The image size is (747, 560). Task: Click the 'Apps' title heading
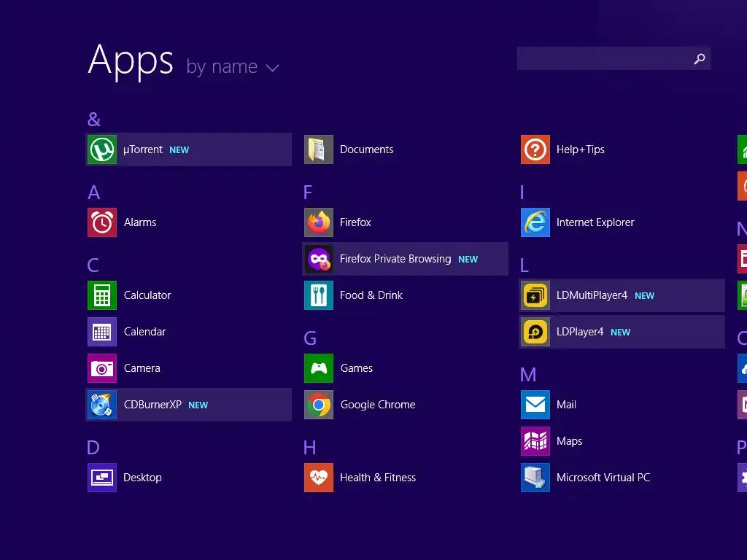point(131,61)
